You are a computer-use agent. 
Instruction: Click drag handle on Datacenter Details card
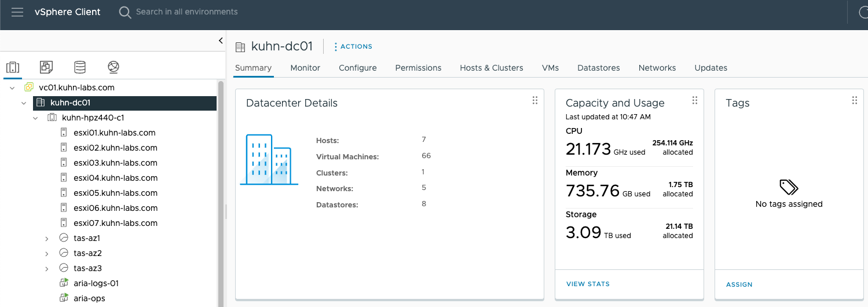(x=534, y=100)
